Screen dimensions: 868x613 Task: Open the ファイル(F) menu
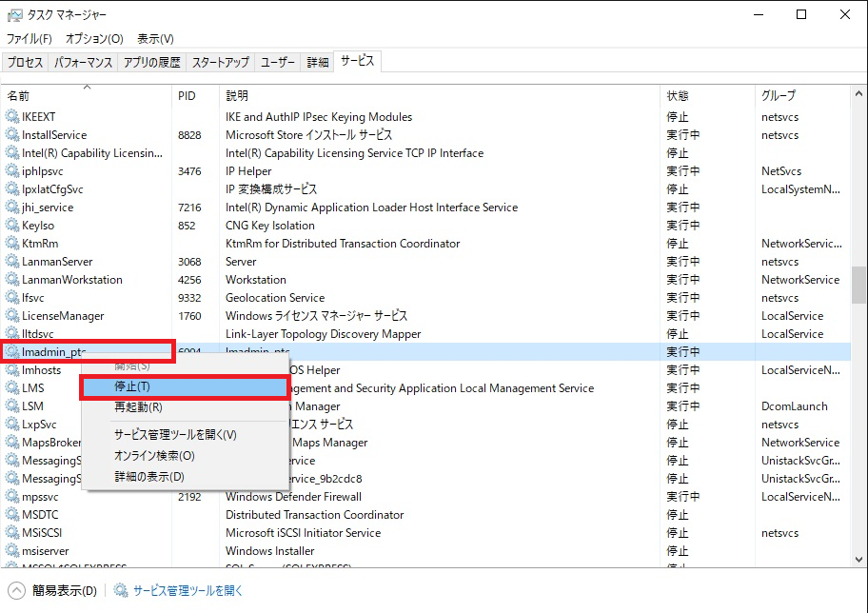tap(30, 39)
